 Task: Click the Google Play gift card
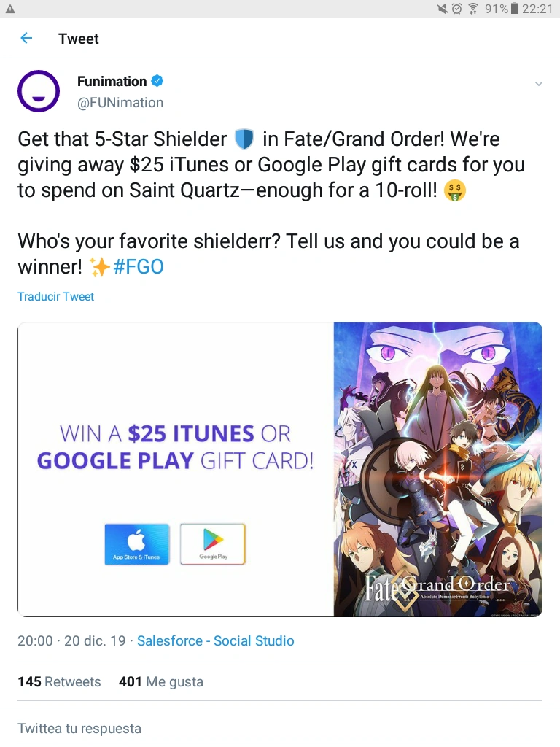point(213,544)
